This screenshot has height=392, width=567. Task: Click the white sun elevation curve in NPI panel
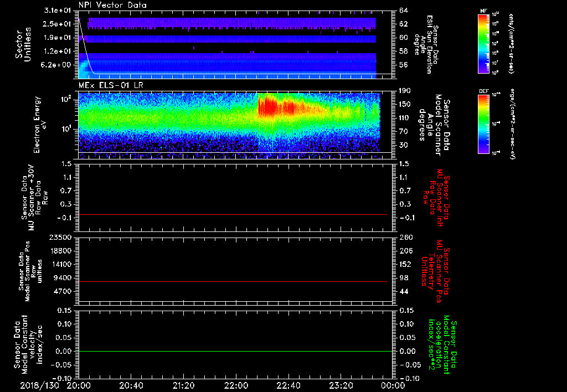tap(235, 74)
